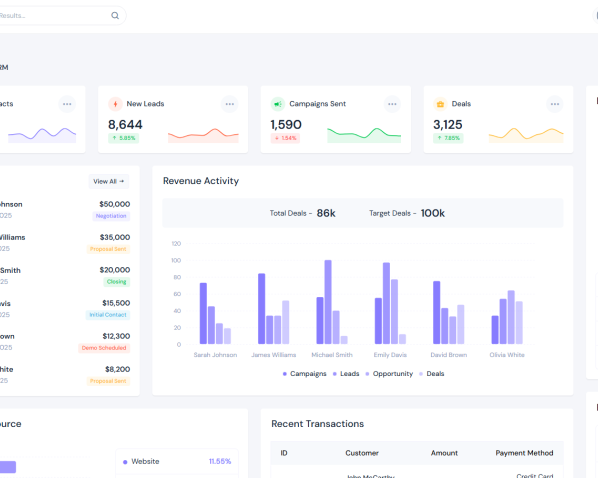
Task: Open the New Leads card options menu
Action: click(x=230, y=104)
